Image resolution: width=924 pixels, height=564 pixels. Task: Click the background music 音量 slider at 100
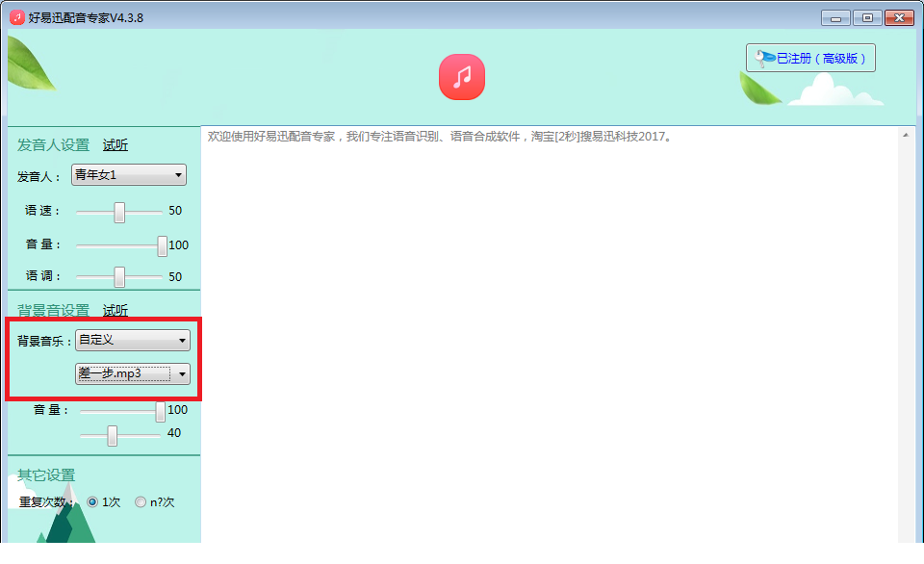pyautogui.click(x=160, y=412)
